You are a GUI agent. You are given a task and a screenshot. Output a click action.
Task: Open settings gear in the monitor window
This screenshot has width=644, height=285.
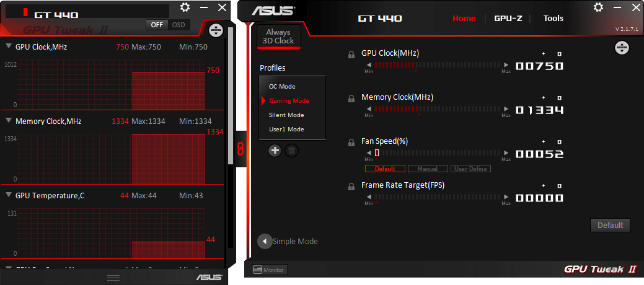tap(185, 7)
